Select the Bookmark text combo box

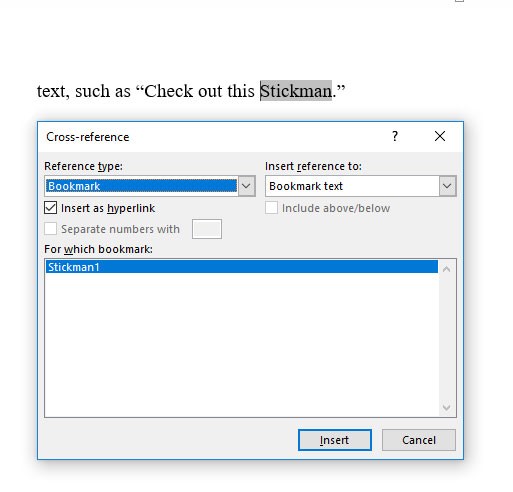point(360,186)
